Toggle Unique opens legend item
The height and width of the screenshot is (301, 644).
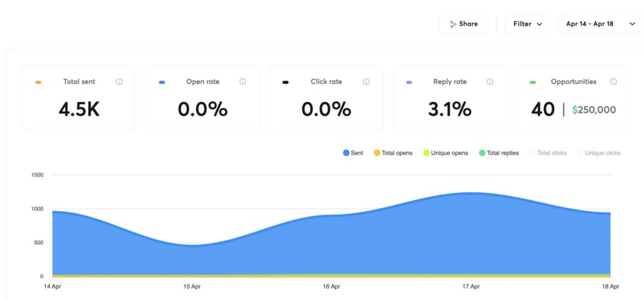tap(445, 153)
